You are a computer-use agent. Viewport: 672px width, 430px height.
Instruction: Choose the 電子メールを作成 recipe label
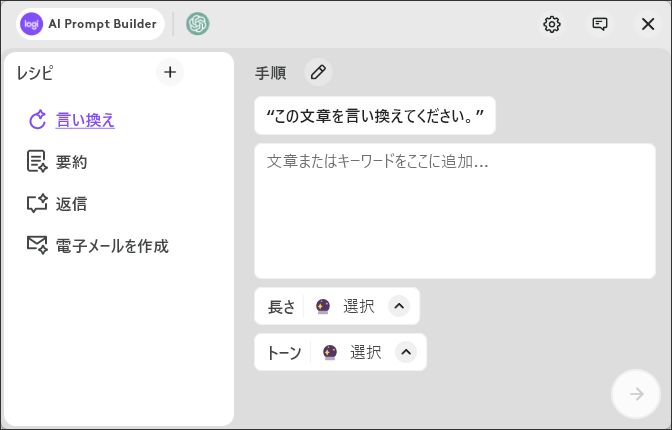[x=112, y=246]
